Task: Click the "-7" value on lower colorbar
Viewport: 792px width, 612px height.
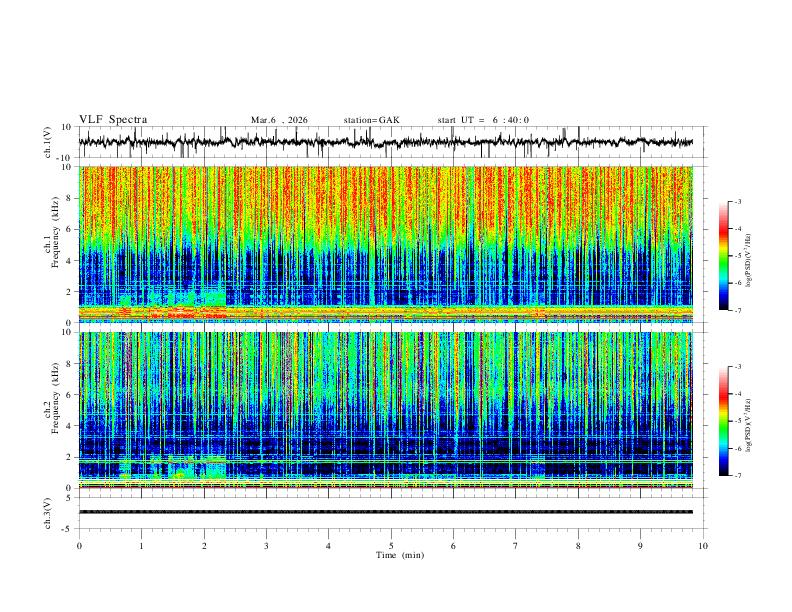Action: coord(737,476)
